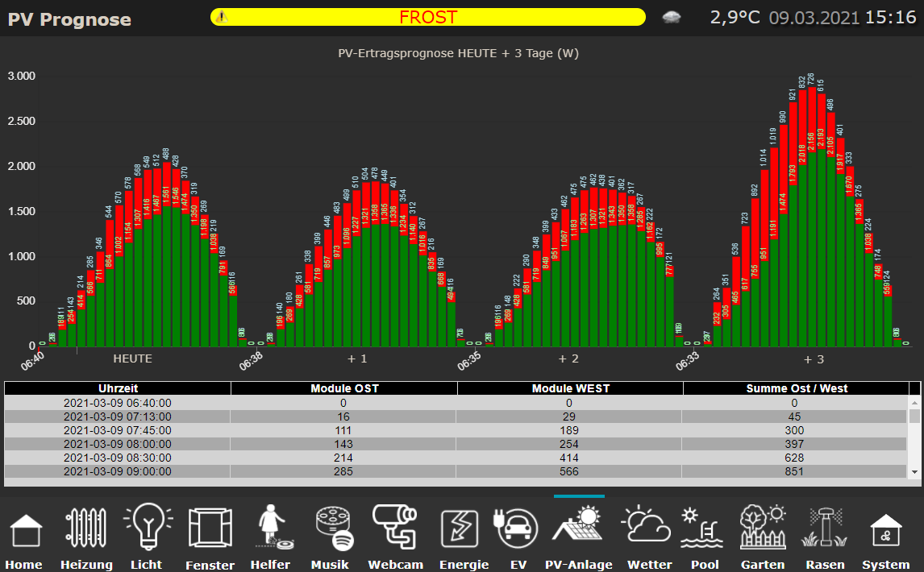Image resolution: width=924 pixels, height=572 pixels.
Task: Click the date 09.03.2021
Action: click(x=814, y=18)
